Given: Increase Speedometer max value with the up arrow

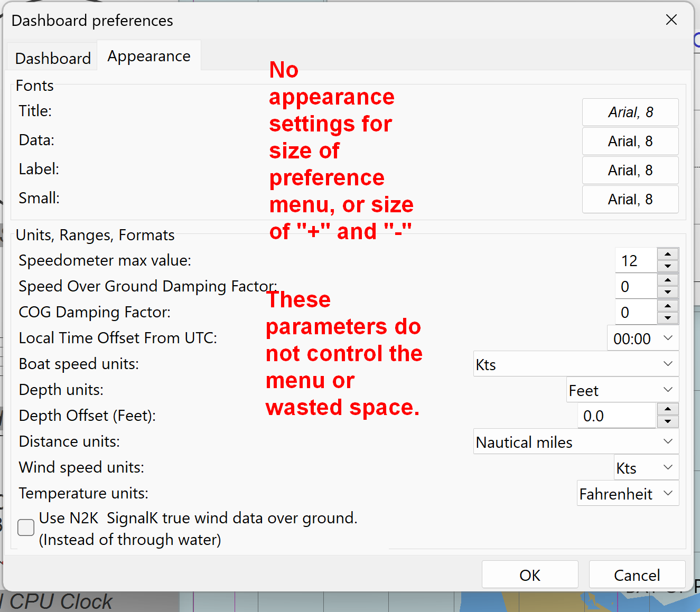Looking at the screenshot, I should pyautogui.click(x=667, y=255).
